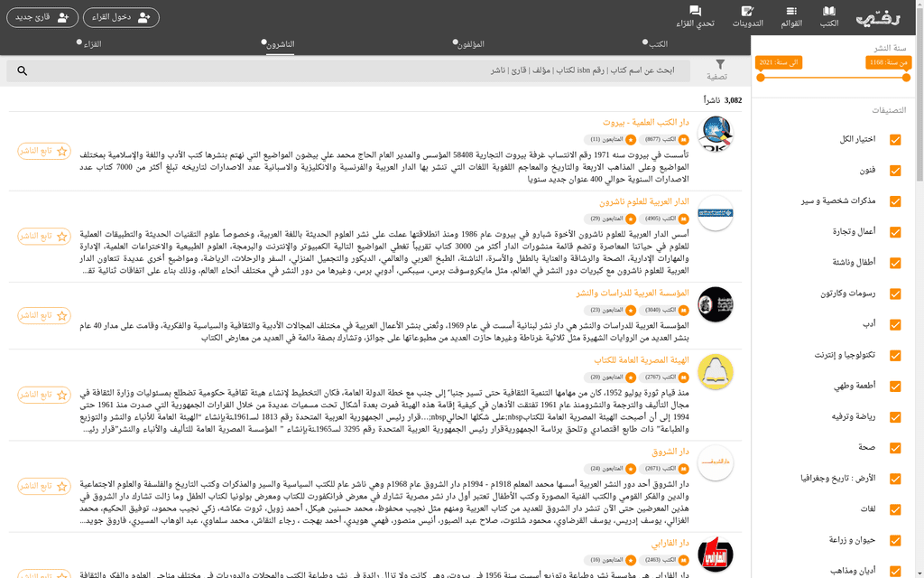This screenshot has width=924, height=578.
Task: Toggle the أدب category checkbox
Action: coord(895,324)
